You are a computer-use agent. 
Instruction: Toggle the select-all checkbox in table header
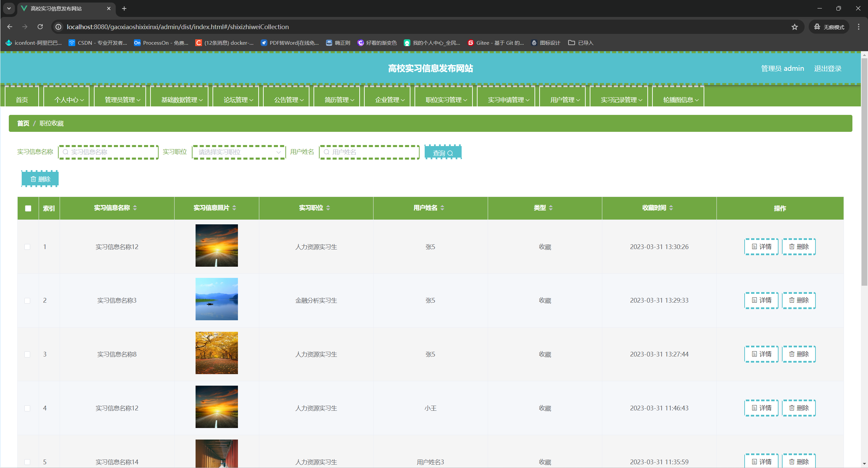click(28, 208)
